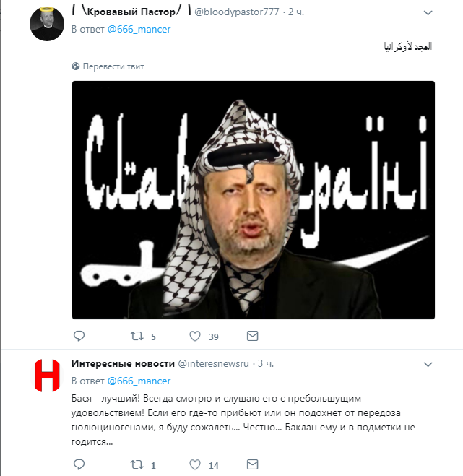Image resolution: width=463 pixels, height=476 pixels.
Task: Retweet the Кровавый Пастор tweet
Action: (x=137, y=336)
